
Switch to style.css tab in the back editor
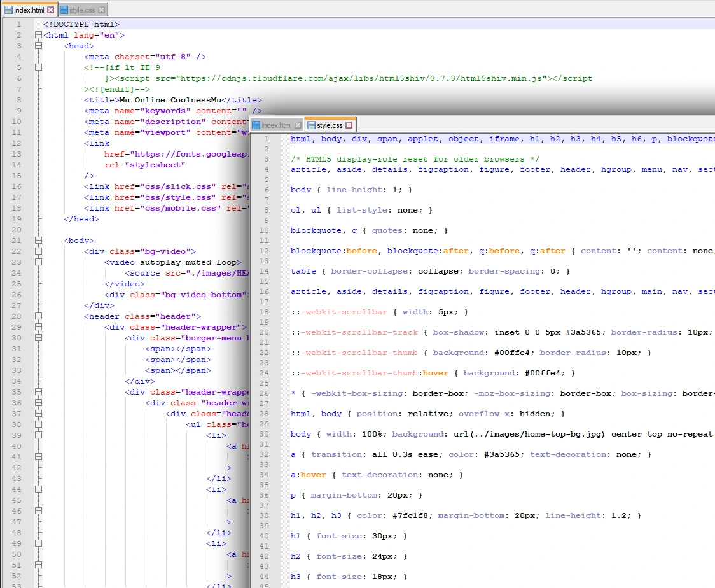point(83,10)
